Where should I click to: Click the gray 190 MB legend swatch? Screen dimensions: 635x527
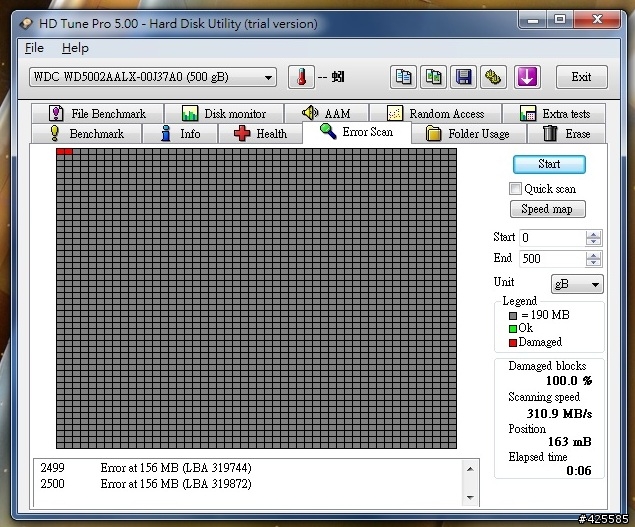(513, 316)
